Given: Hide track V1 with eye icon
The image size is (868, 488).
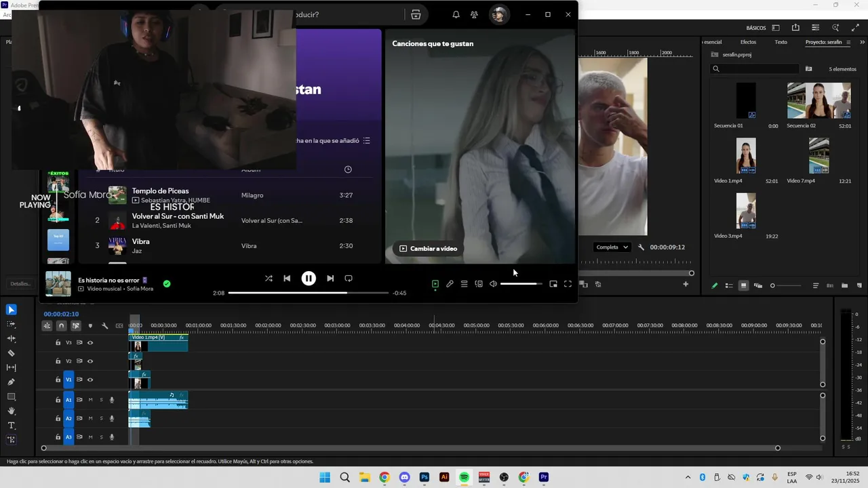Looking at the screenshot, I should [x=90, y=380].
